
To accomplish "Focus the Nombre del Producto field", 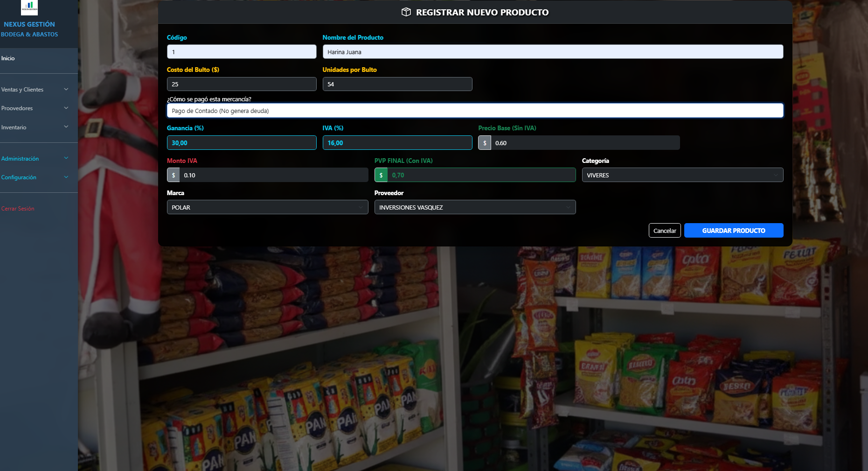I will pyautogui.click(x=553, y=52).
